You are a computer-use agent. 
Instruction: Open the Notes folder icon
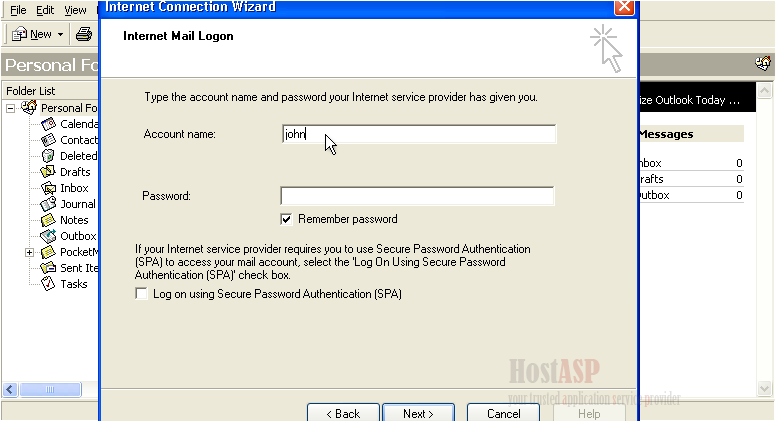(48, 220)
